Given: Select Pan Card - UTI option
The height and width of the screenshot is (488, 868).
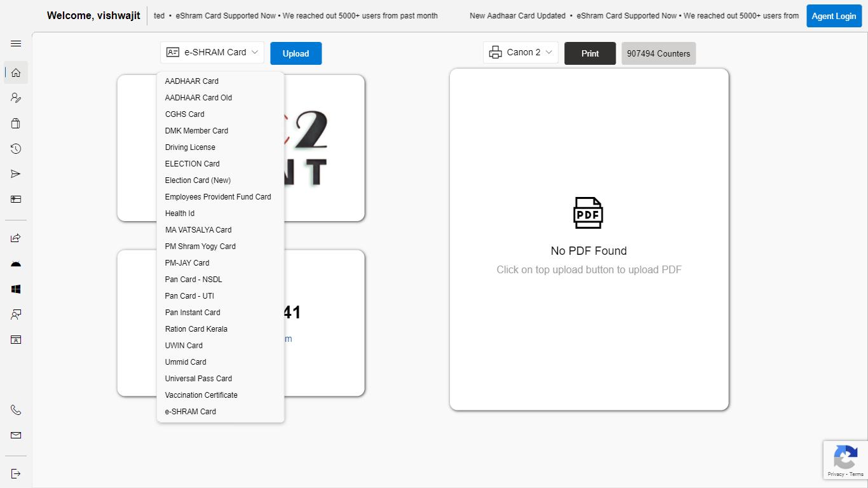Looking at the screenshot, I should pyautogui.click(x=220, y=296).
